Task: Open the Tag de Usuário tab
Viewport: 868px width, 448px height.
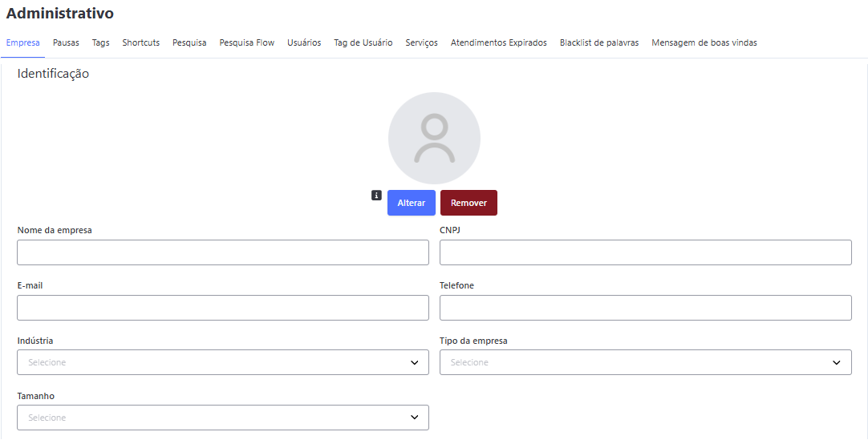Action: (363, 42)
